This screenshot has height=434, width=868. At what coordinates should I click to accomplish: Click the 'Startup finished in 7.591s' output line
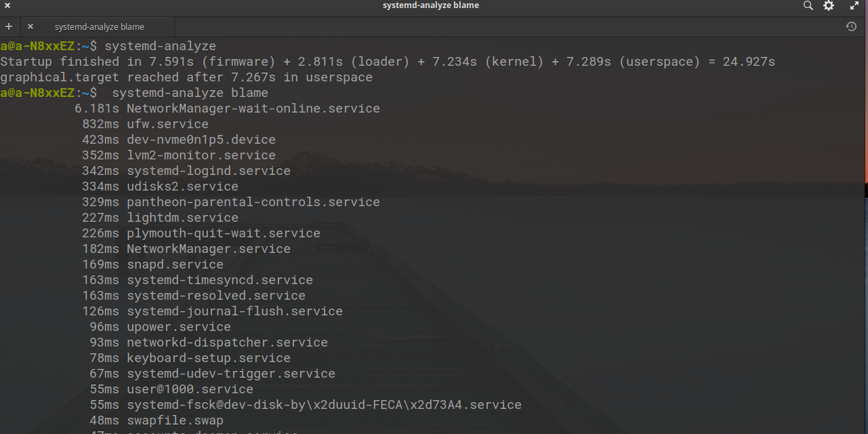[x=388, y=62]
